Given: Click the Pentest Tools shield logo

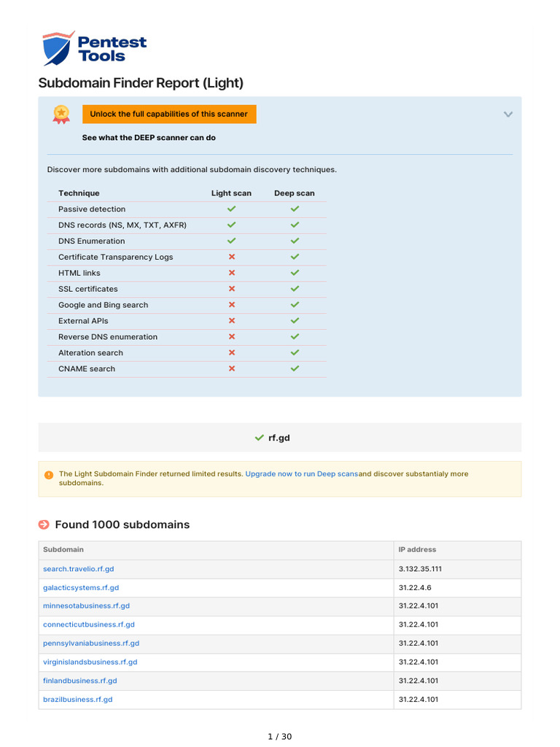Looking at the screenshot, I should pyautogui.click(x=58, y=49).
